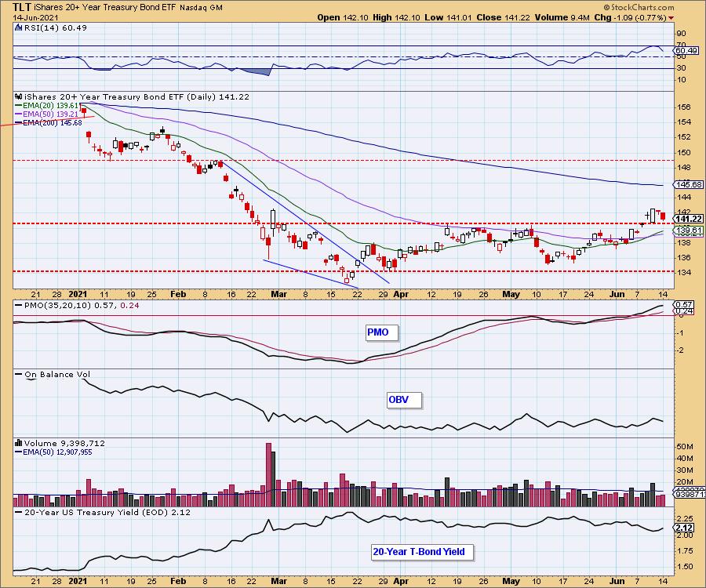Click the 0.57 PMO value tag
Image resolution: width=706 pixels, height=588 pixels.
coord(684,305)
